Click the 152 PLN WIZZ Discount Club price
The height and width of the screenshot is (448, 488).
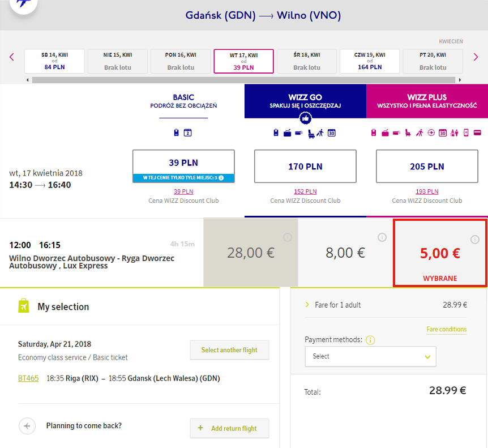[x=305, y=191]
